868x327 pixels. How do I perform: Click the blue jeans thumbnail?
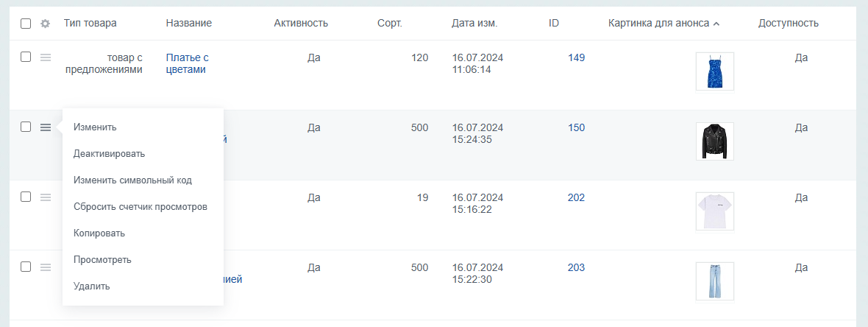point(715,281)
